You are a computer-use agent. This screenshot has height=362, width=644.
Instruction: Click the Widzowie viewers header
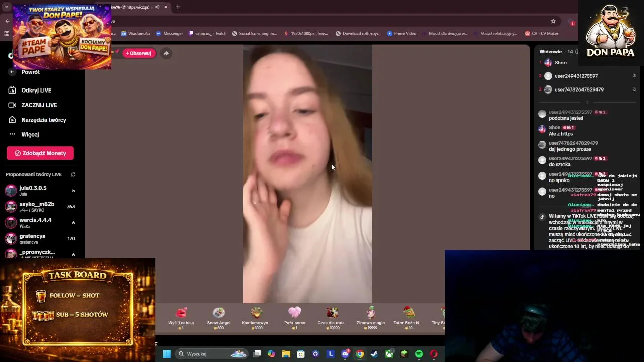[x=551, y=52]
